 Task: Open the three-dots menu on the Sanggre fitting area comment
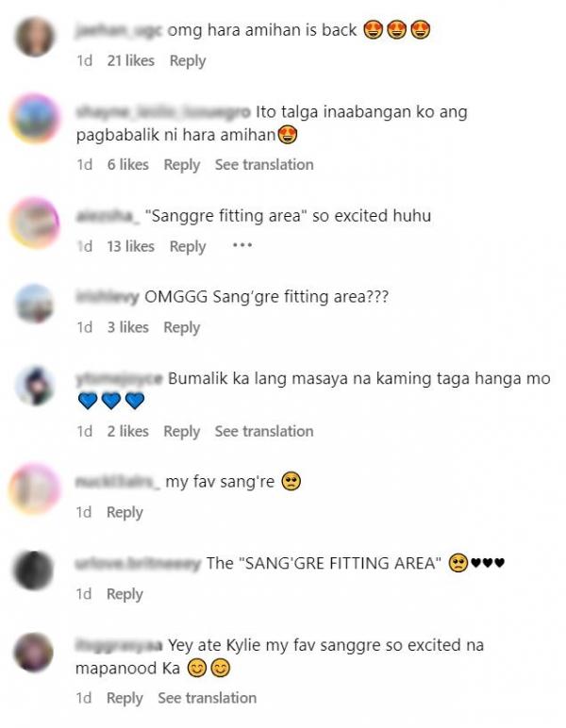click(241, 245)
